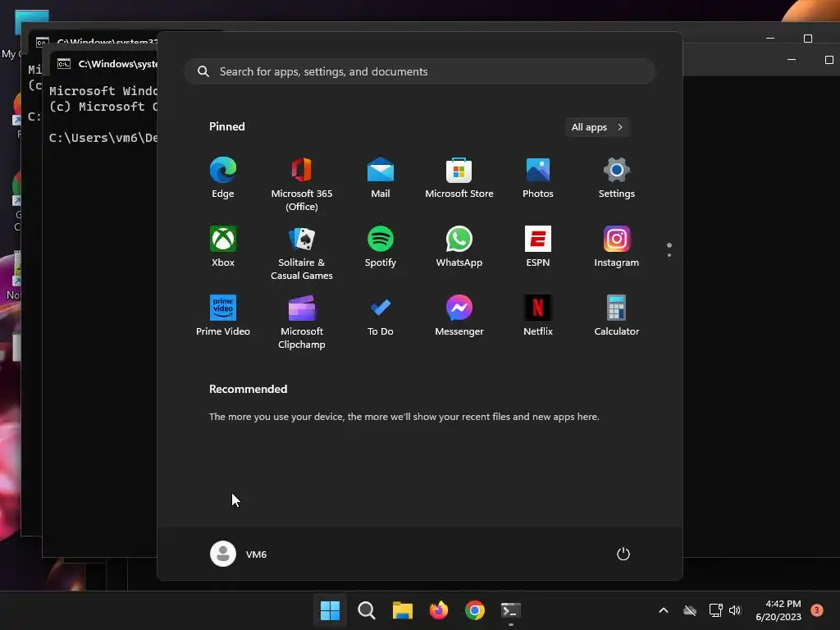Click the "(c) Microsoft" line in front Command Prompt
The width and height of the screenshot is (840, 630).
point(103,107)
